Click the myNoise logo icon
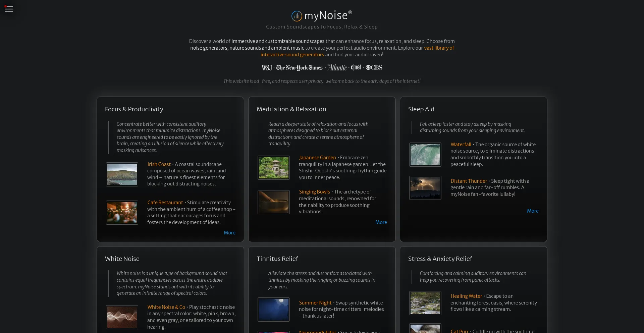This screenshot has width=644, height=333. [x=297, y=16]
